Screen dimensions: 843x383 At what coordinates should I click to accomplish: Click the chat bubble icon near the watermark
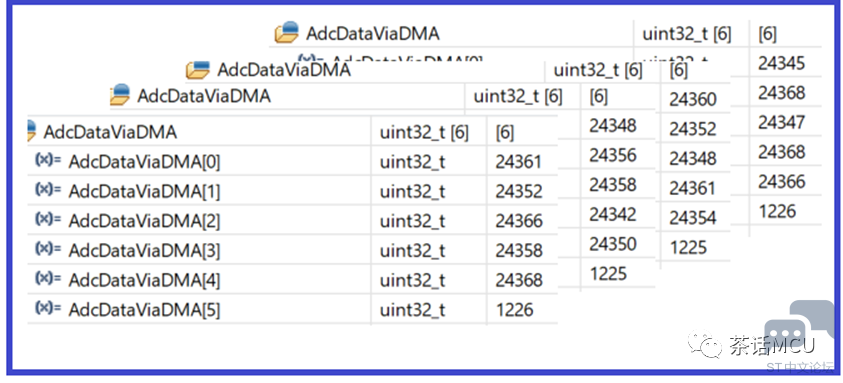click(801, 325)
